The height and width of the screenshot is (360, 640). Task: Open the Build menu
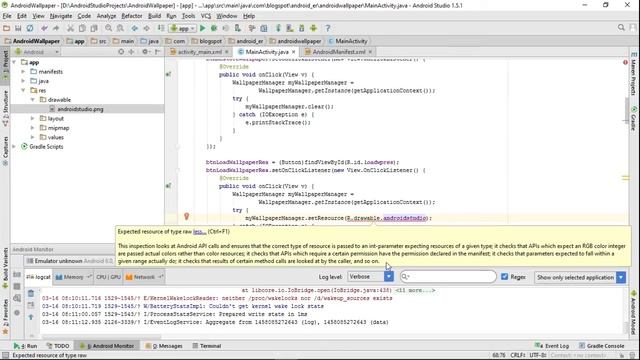click(x=154, y=16)
